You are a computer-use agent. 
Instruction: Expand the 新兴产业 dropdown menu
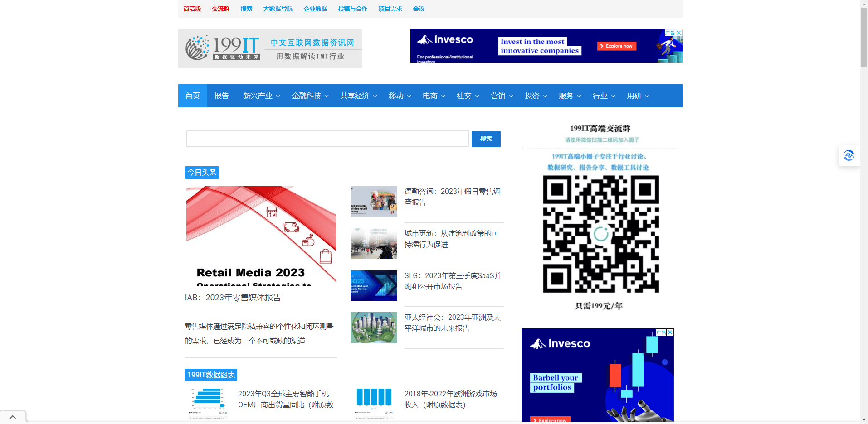[261, 96]
